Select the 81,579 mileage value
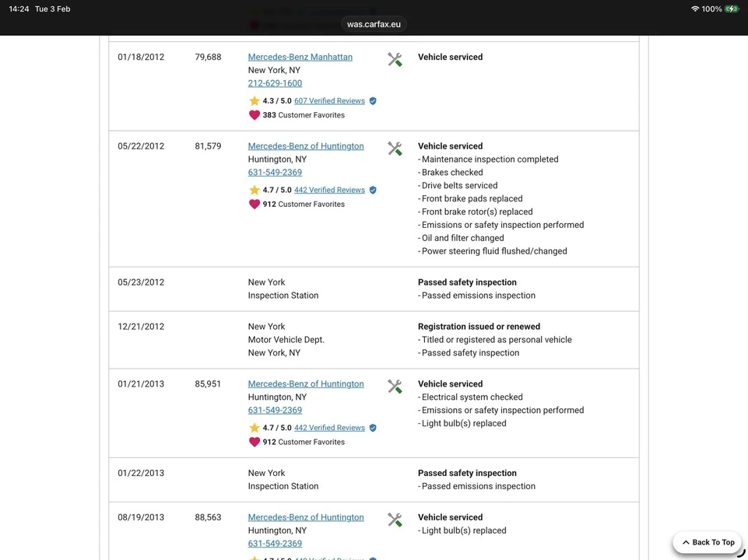Viewport: 748px width, 560px height. (x=208, y=146)
